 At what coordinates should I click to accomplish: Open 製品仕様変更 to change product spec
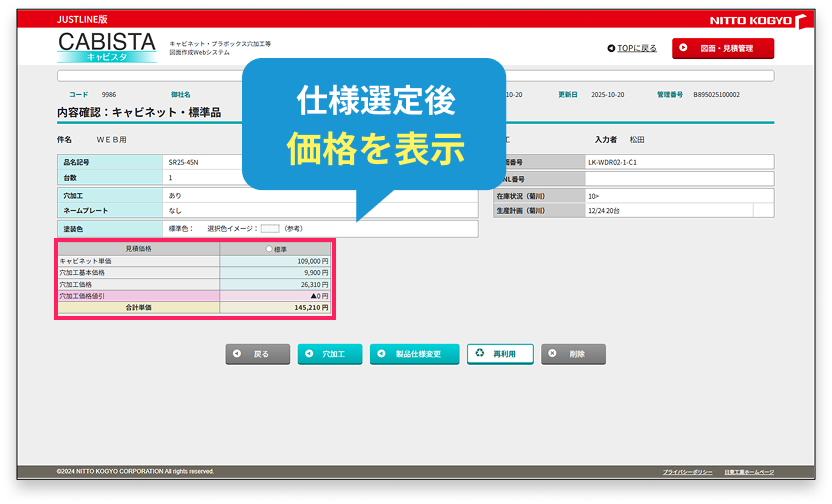414,354
